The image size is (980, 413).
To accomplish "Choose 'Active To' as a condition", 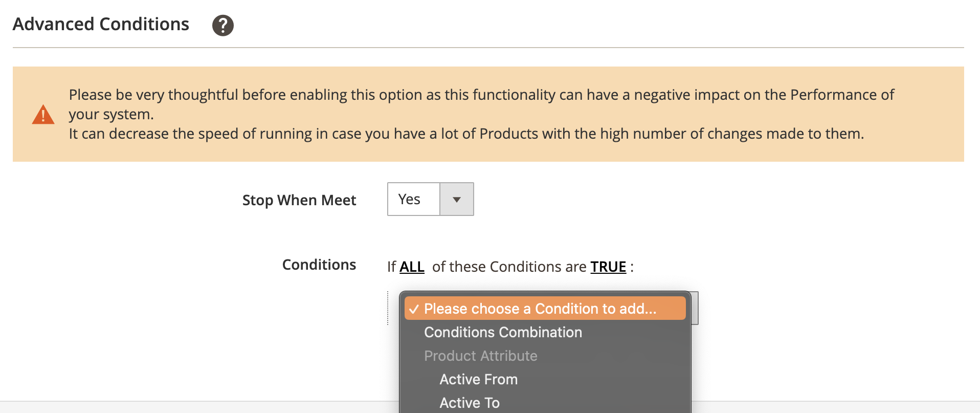I will [x=469, y=402].
